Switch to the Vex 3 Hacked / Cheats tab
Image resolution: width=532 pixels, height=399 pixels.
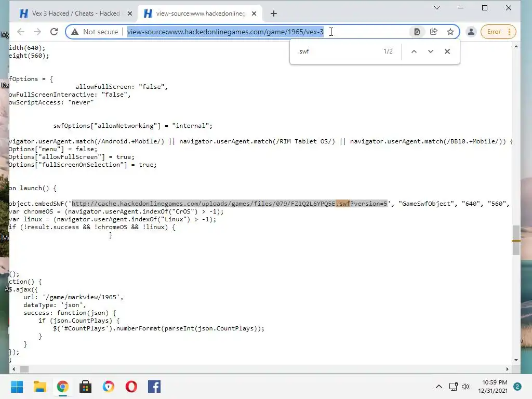[x=75, y=14]
